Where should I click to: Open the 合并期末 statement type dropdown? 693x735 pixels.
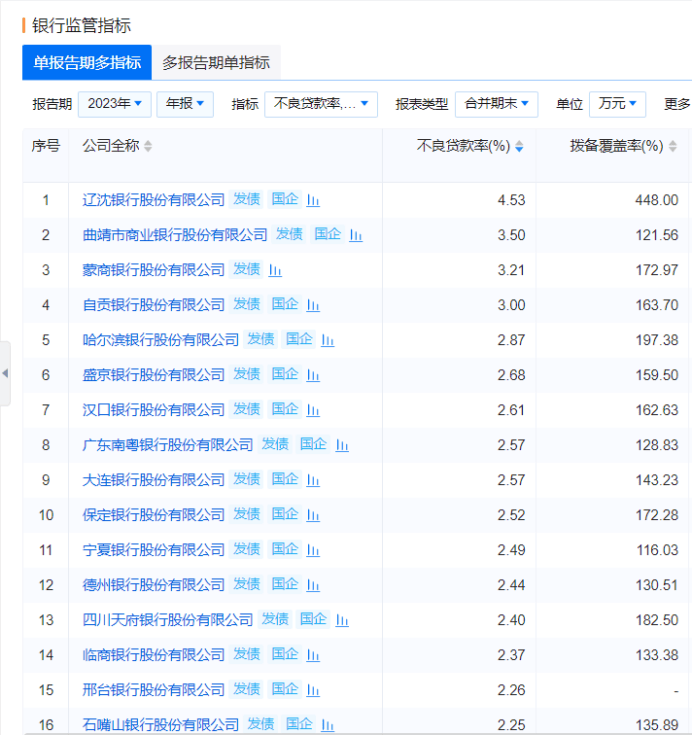pyautogui.click(x=497, y=104)
